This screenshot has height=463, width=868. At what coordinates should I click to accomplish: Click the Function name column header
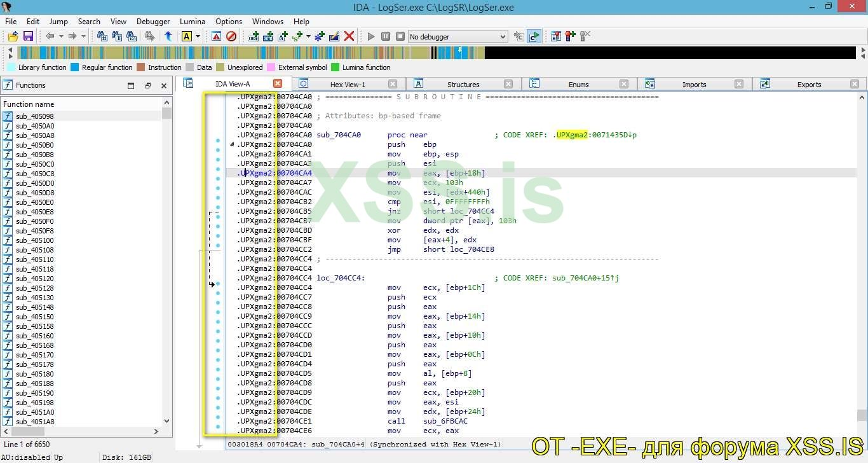[x=81, y=104]
